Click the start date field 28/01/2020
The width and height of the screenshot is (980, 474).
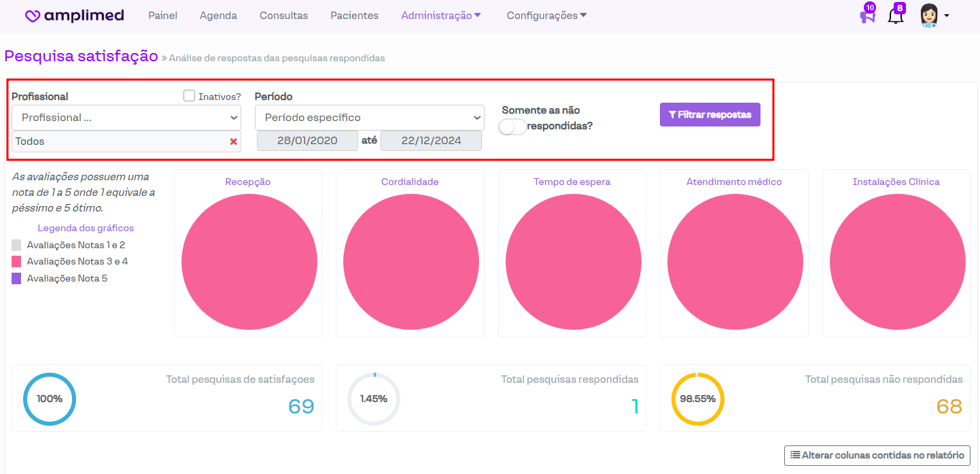307,141
